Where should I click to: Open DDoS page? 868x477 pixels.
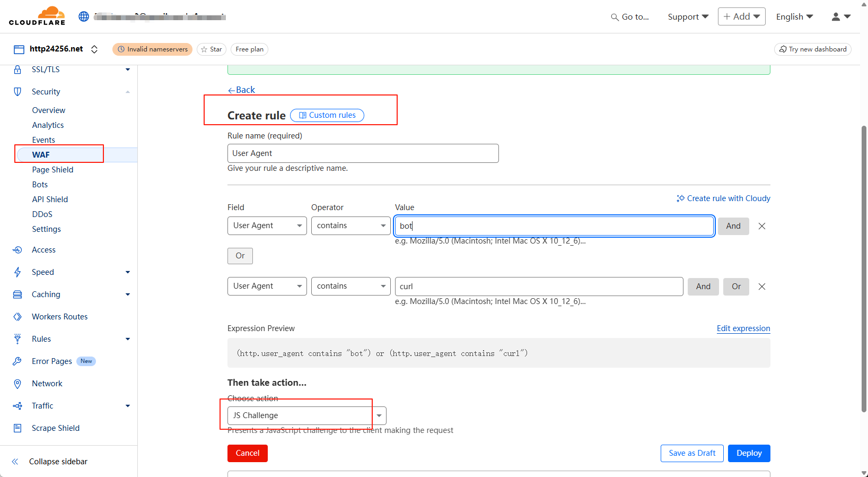point(42,214)
